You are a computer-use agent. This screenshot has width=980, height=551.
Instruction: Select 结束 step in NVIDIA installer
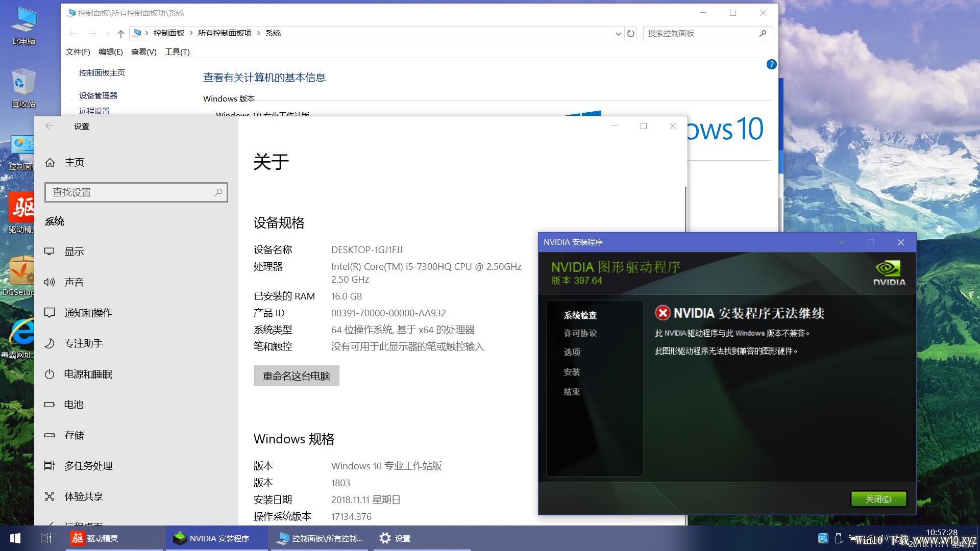pos(572,392)
